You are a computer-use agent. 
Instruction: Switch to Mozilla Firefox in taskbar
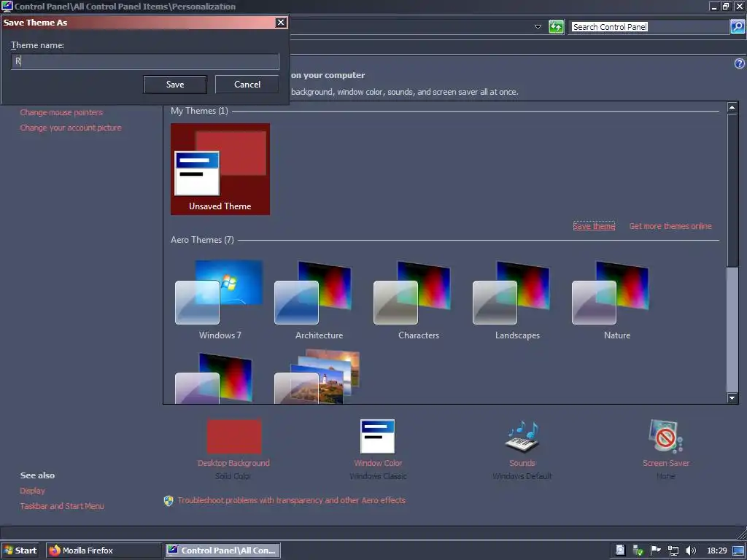tap(104, 551)
